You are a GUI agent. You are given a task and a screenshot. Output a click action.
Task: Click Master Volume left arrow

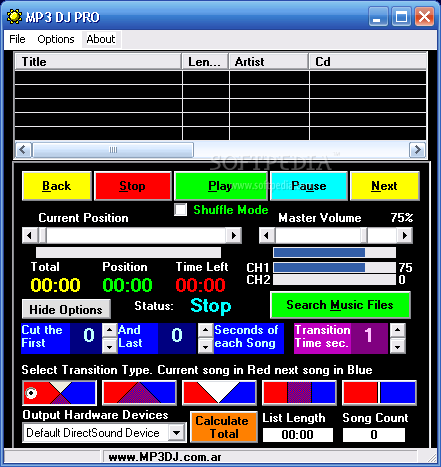point(267,236)
